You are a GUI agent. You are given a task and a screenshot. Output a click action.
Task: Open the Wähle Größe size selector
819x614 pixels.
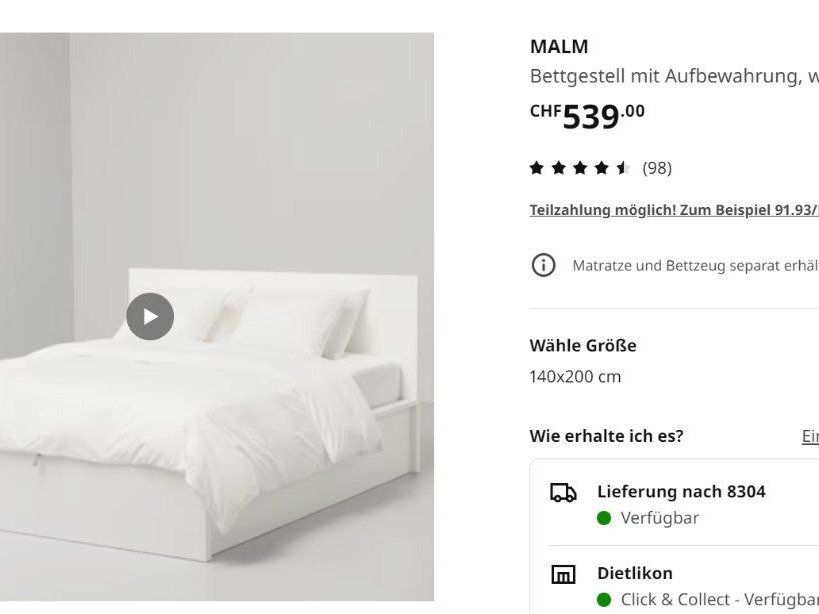pos(584,344)
